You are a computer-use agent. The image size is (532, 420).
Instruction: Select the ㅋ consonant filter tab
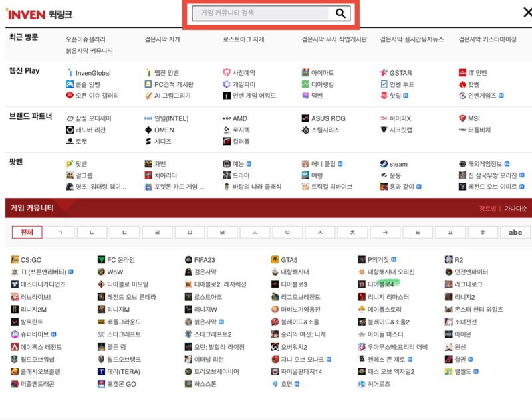(x=385, y=232)
